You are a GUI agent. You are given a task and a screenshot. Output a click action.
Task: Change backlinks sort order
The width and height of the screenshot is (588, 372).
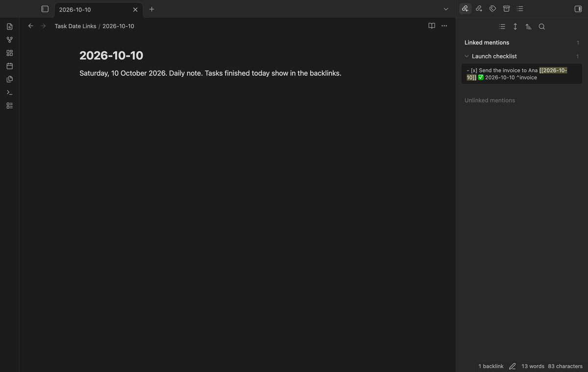[528, 26]
